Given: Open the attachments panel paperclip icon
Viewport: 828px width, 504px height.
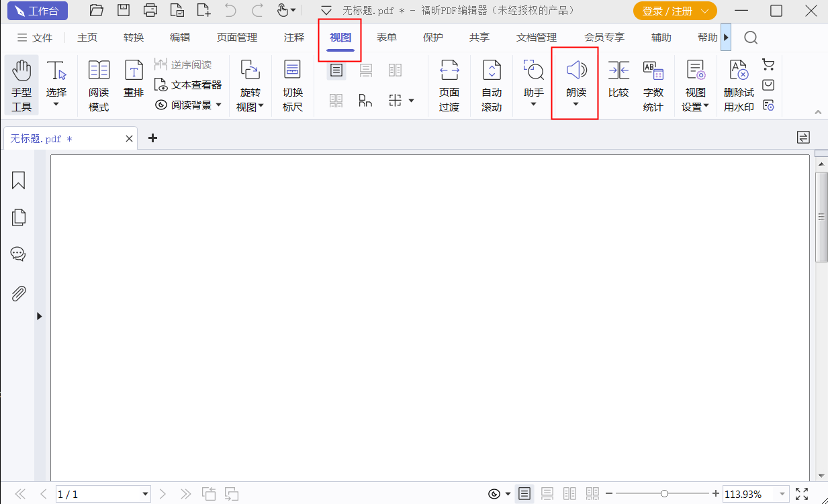Looking at the screenshot, I should [18, 293].
